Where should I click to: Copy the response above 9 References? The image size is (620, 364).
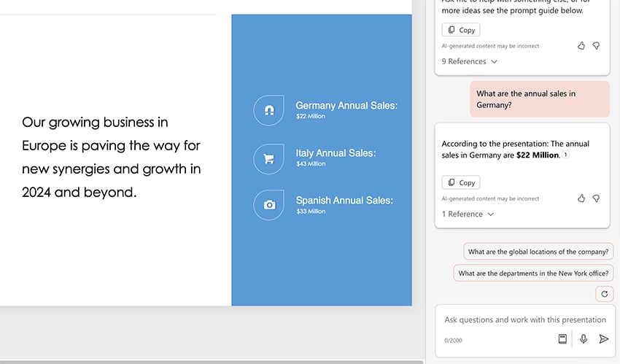(461, 30)
